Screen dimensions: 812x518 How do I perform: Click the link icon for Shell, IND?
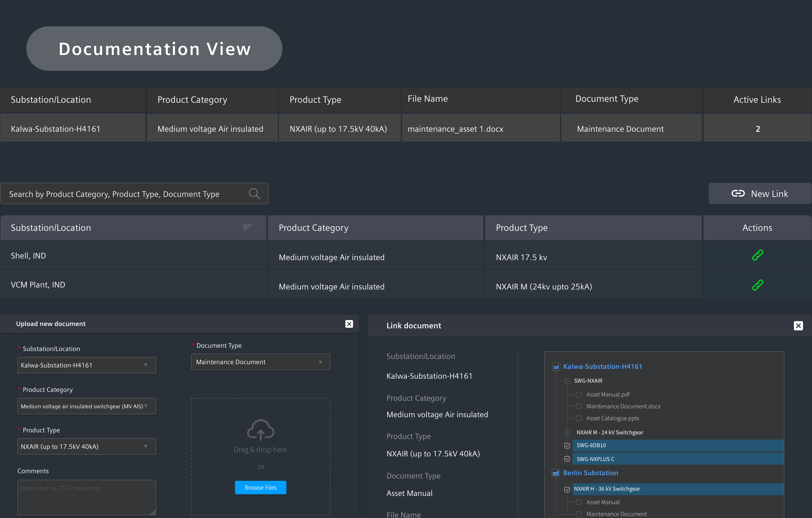tap(757, 256)
